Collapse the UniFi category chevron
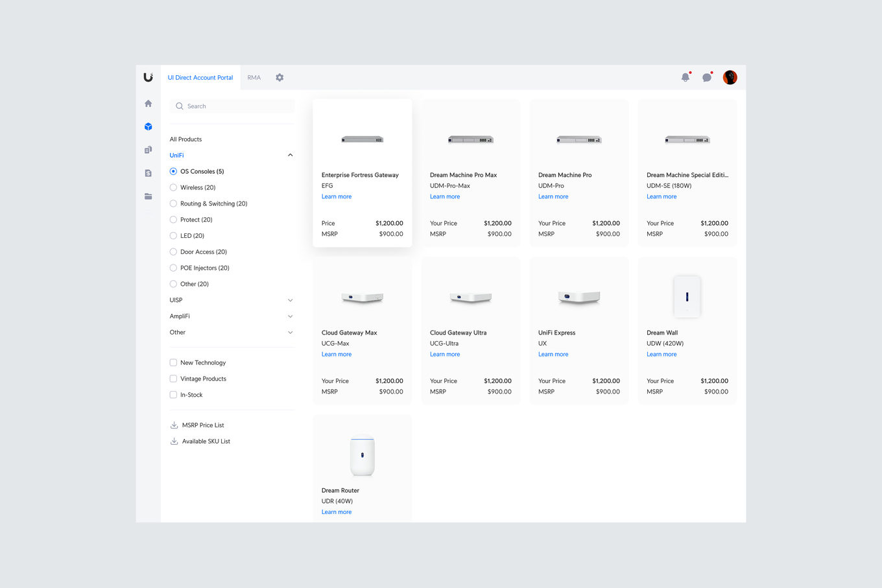The image size is (882, 588). pyautogui.click(x=290, y=156)
